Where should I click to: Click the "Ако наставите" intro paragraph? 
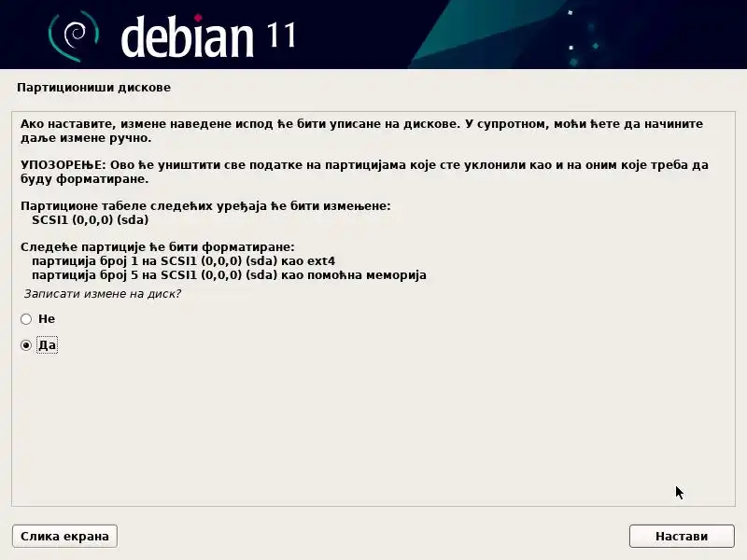pyautogui.click(x=361, y=131)
